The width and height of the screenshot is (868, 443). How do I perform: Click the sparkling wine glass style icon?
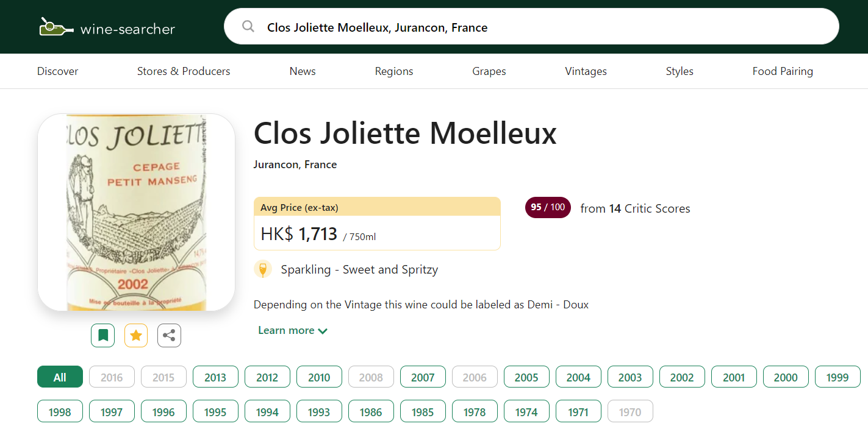[x=262, y=269]
